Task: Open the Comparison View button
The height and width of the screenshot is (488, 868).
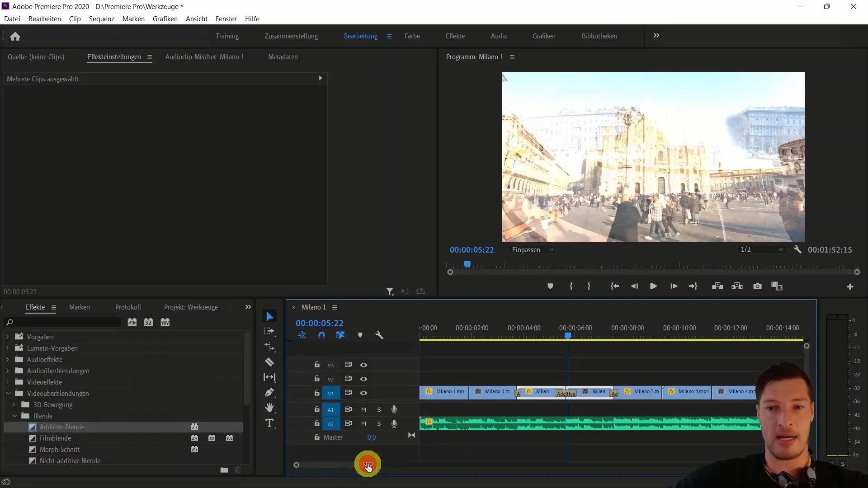Action: click(x=777, y=286)
